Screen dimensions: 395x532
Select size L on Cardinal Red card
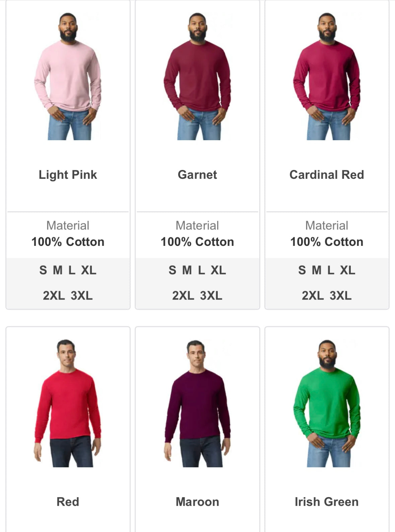pos(331,270)
